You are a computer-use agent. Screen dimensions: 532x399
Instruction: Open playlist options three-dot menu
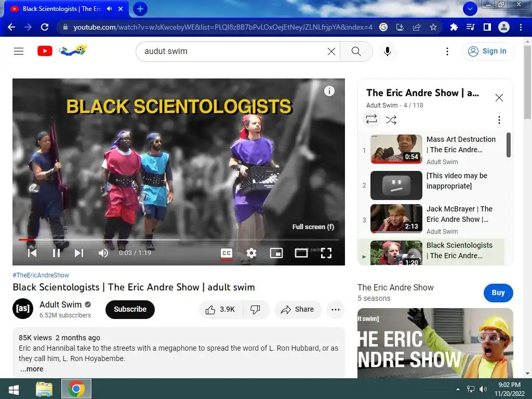(499, 120)
